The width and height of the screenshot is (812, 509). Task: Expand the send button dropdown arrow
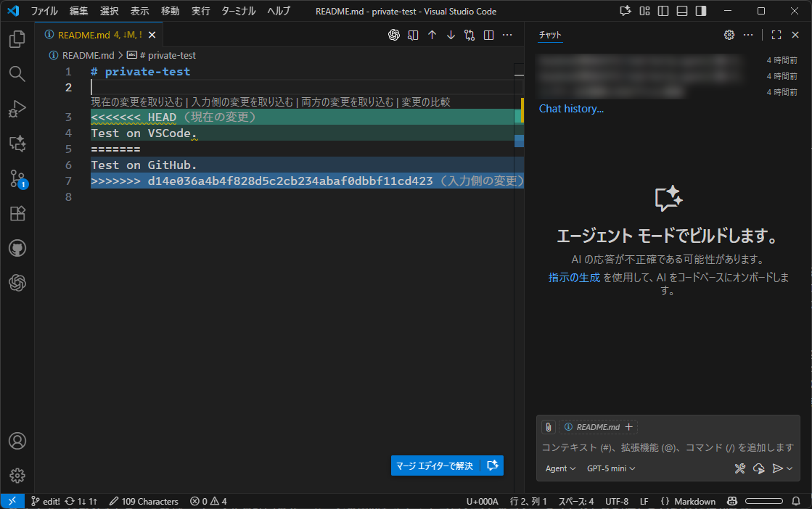[790, 468]
